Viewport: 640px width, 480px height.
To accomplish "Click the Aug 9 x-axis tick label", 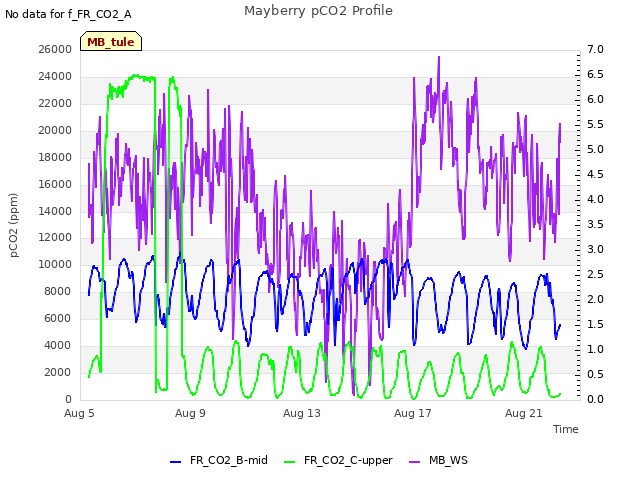I will coord(190,413).
